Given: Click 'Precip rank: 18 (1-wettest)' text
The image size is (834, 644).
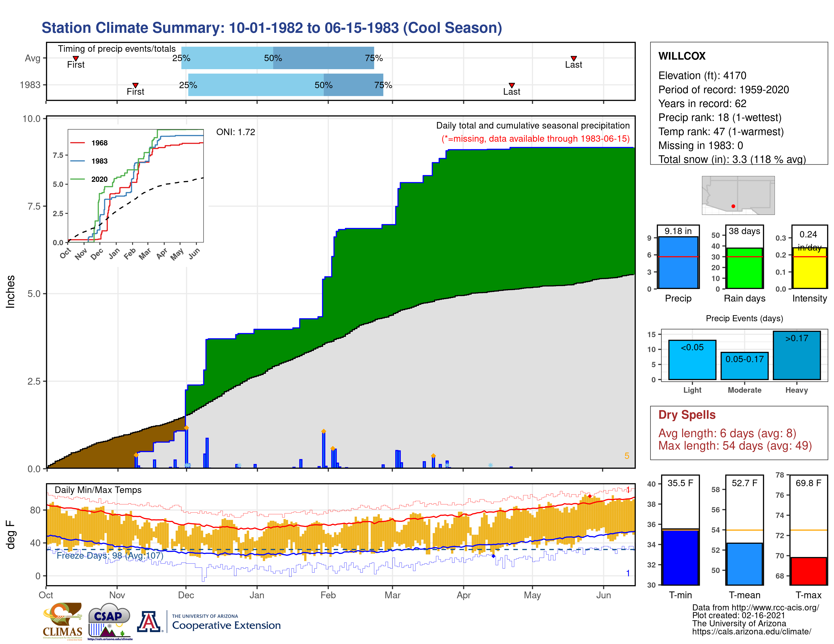Looking at the screenshot, I should [x=720, y=117].
